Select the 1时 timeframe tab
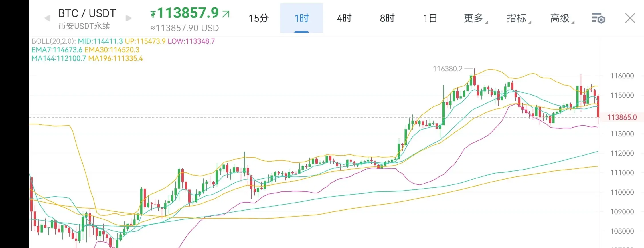 [x=302, y=18]
